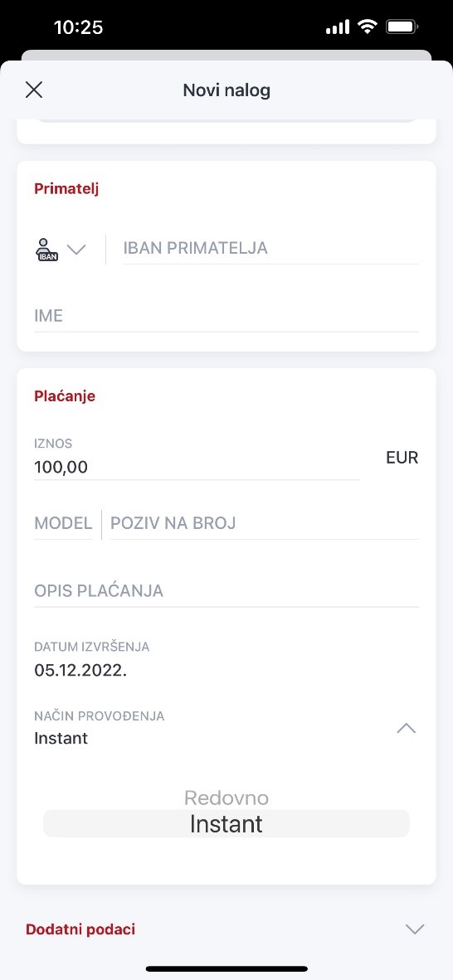Tap the IME name field
The width and height of the screenshot is (453, 980).
pos(226,316)
